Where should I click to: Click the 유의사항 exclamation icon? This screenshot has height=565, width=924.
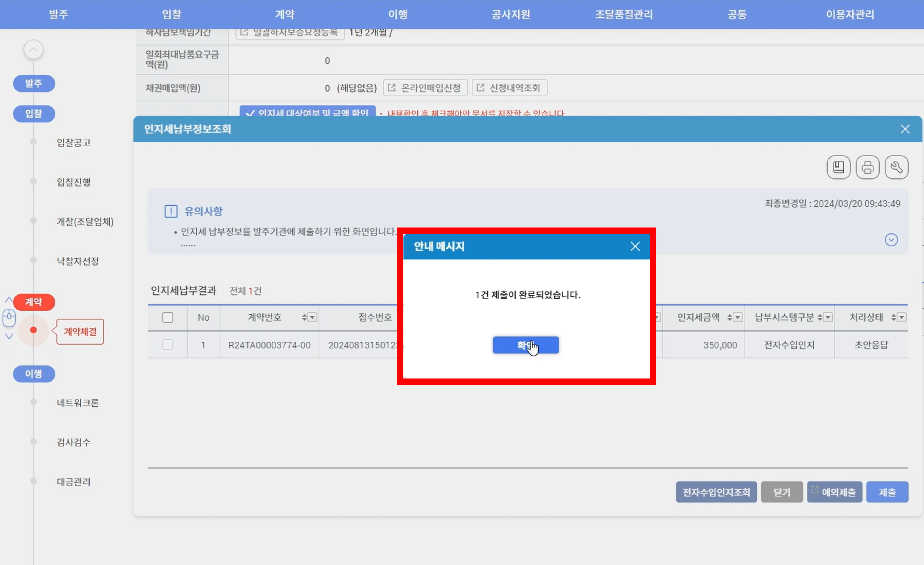click(171, 211)
